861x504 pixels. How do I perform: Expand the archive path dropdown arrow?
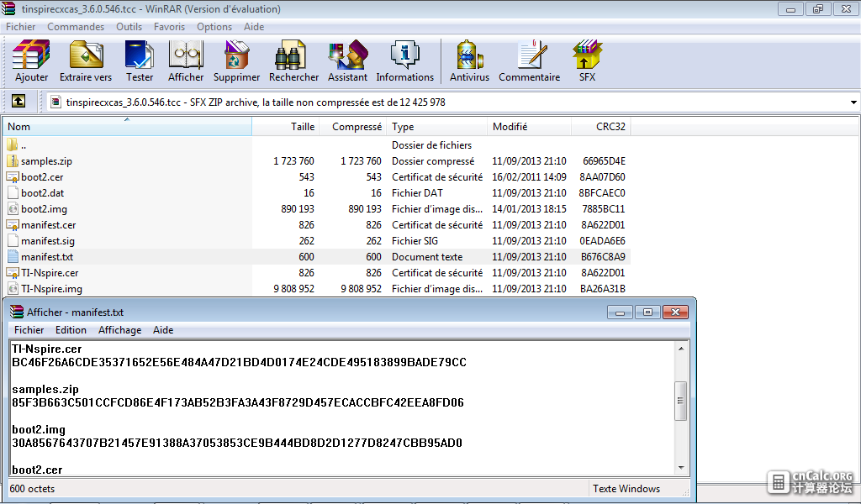[853, 102]
